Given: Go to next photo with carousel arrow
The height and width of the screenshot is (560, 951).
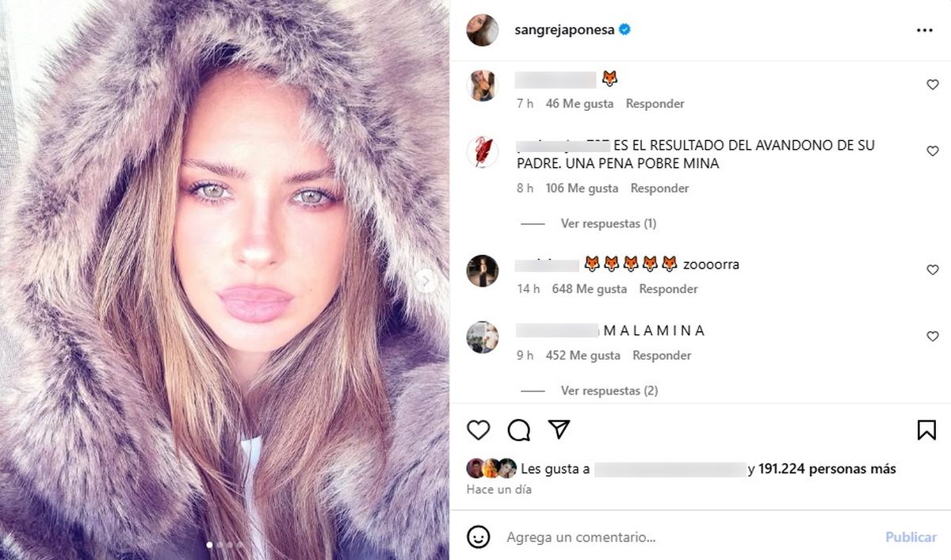Looking at the screenshot, I should pyautogui.click(x=426, y=280).
